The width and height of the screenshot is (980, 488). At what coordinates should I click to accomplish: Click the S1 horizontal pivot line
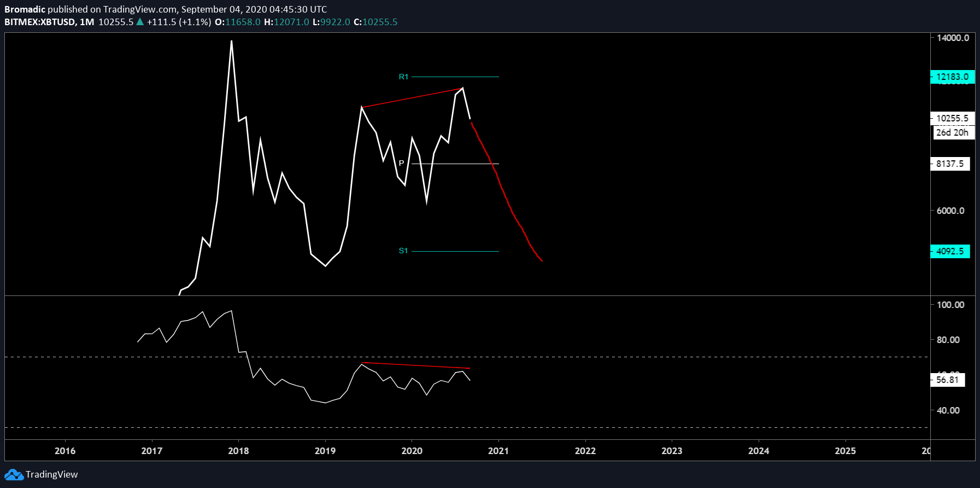(x=455, y=251)
